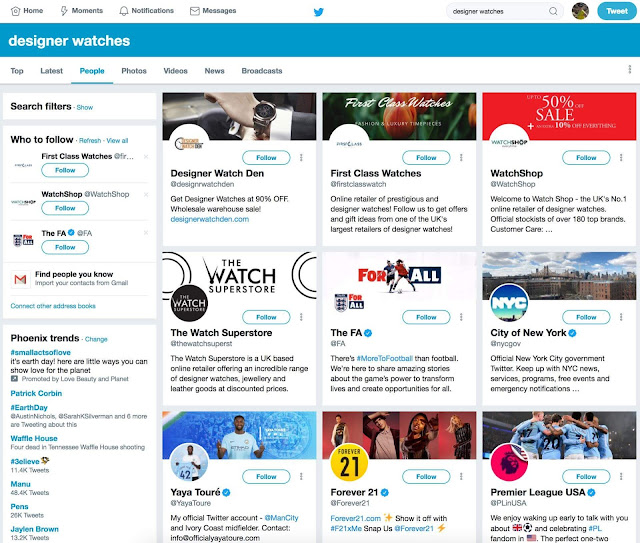Open more options for Yaya Touré card
The image size is (640, 543).
pos(301,476)
